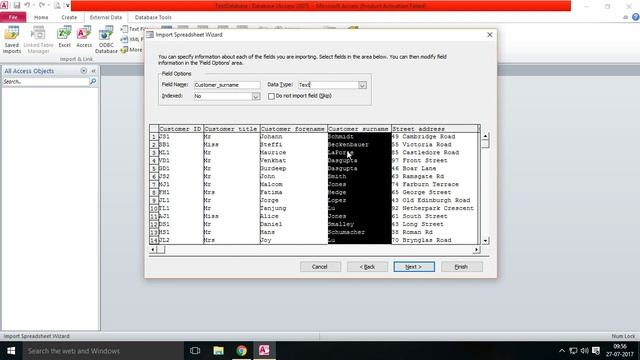The height and width of the screenshot is (360, 640).
Task: Click the Windows Start button
Action: pyautogui.click(x=11, y=351)
